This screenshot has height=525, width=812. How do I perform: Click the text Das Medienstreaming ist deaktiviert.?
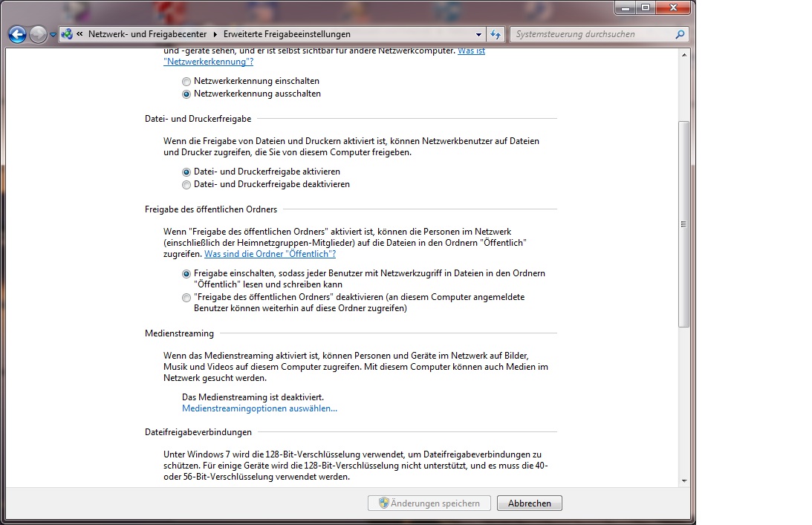253,397
